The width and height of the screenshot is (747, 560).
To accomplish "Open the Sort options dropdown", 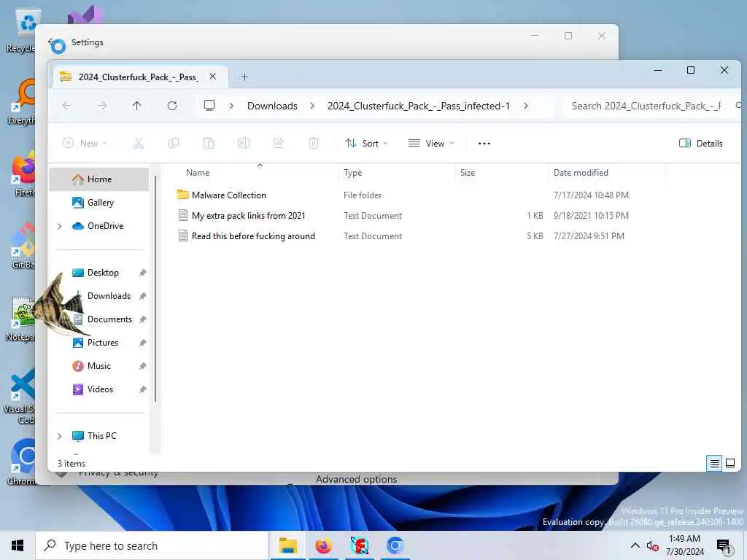I will click(x=366, y=144).
